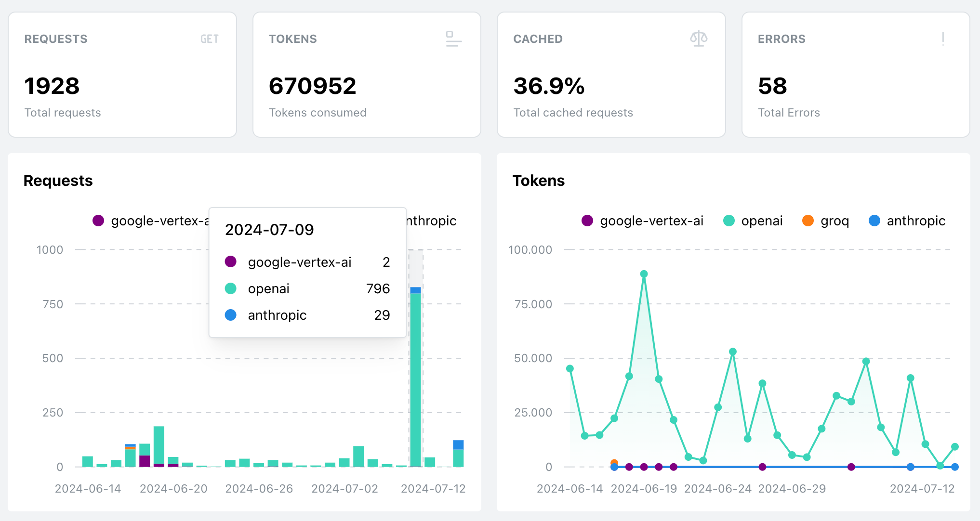The image size is (980, 521).
Task: Click the 670952 tokens consumed value
Action: point(313,86)
